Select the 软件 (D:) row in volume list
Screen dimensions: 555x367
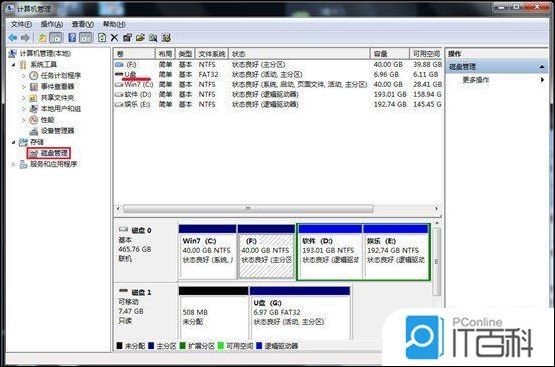click(278, 94)
